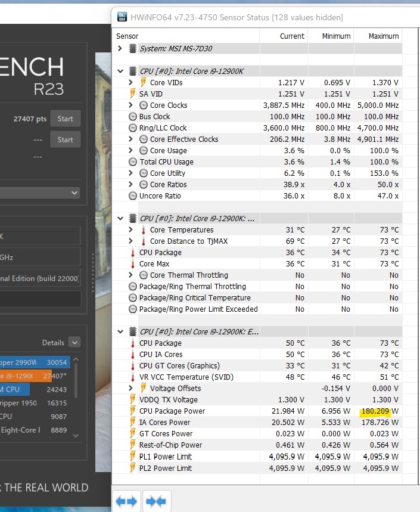Click Start next to 27407 pts

point(66,119)
